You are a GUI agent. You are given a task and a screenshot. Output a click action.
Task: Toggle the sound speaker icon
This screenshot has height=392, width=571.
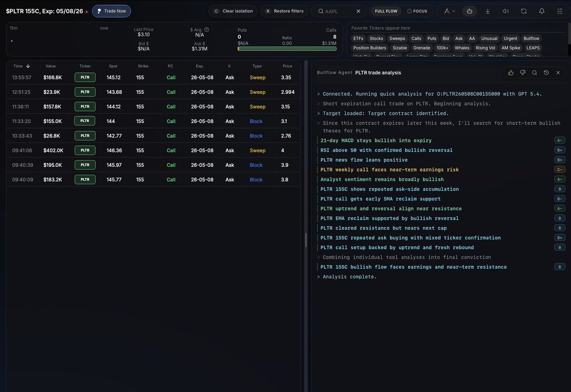505,11
